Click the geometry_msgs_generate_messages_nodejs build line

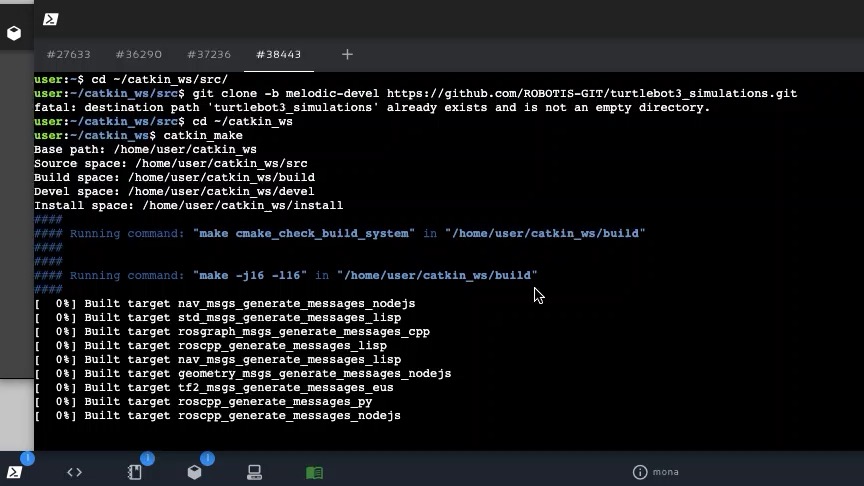(242, 374)
